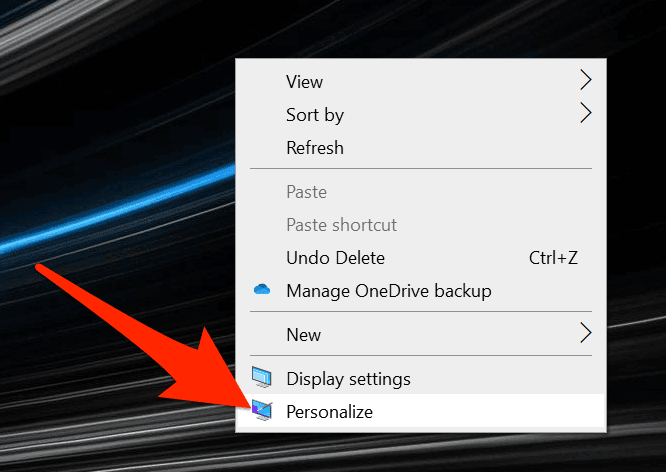The height and width of the screenshot is (472, 666).
Task: Click the Ctrl+Z shortcut label
Action: [x=553, y=258]
